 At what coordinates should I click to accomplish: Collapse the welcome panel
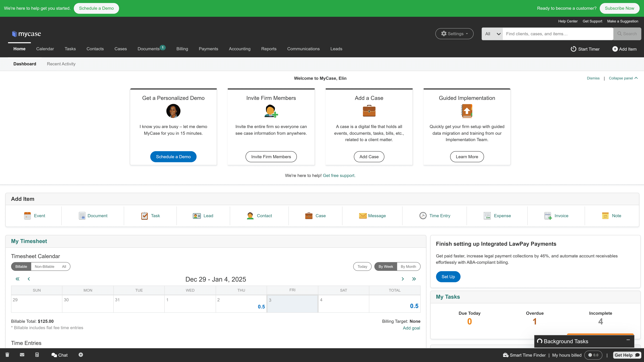coord(623,78)
